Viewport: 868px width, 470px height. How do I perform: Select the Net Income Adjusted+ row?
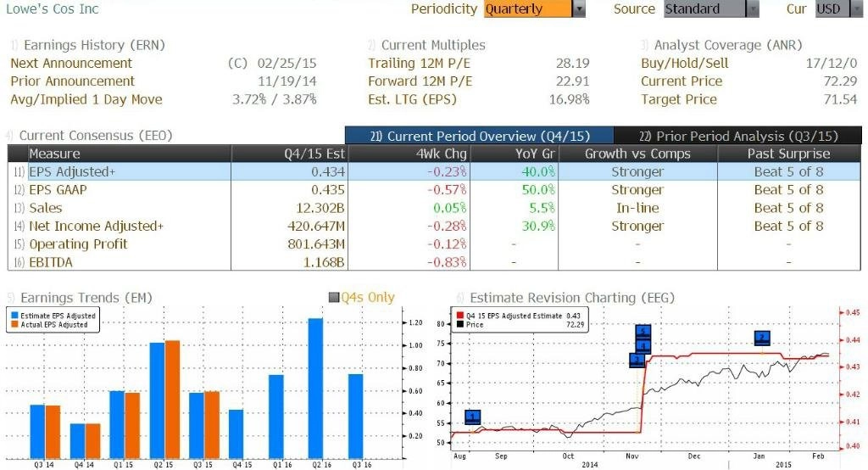point(435,227)
